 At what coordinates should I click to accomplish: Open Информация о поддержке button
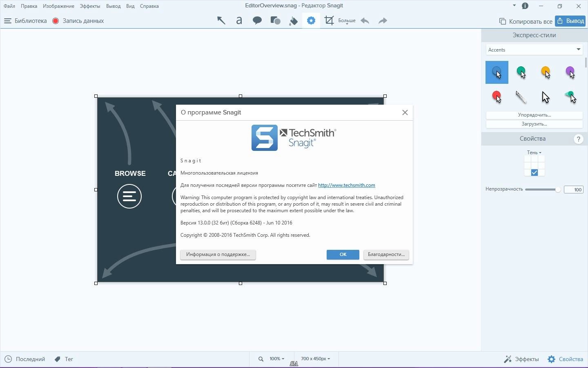click(218, 254)
